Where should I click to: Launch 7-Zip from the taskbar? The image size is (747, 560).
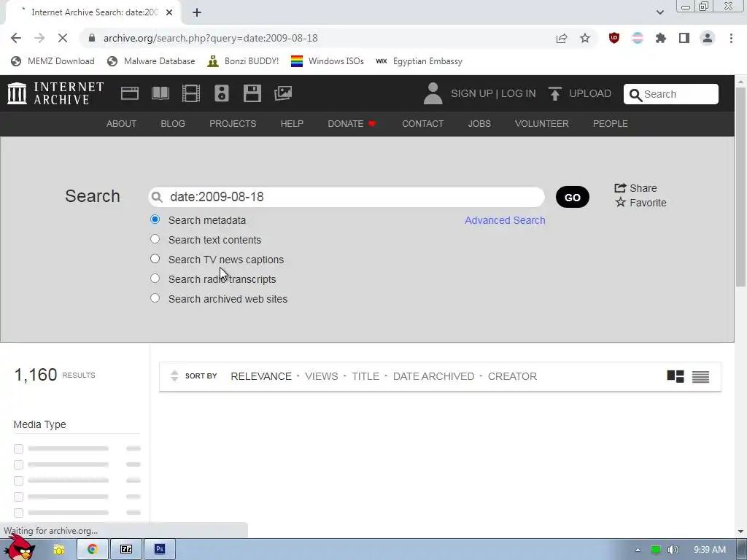click(x=126, y=549)
